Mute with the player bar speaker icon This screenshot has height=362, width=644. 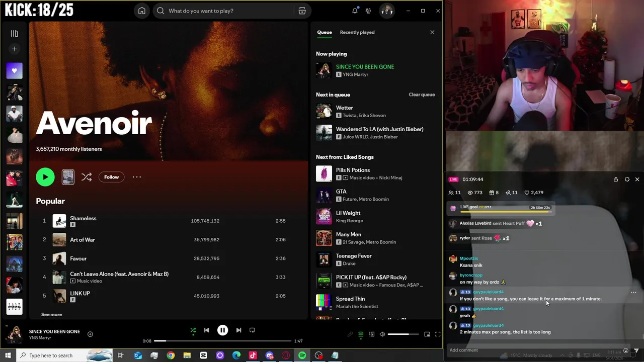382,334
